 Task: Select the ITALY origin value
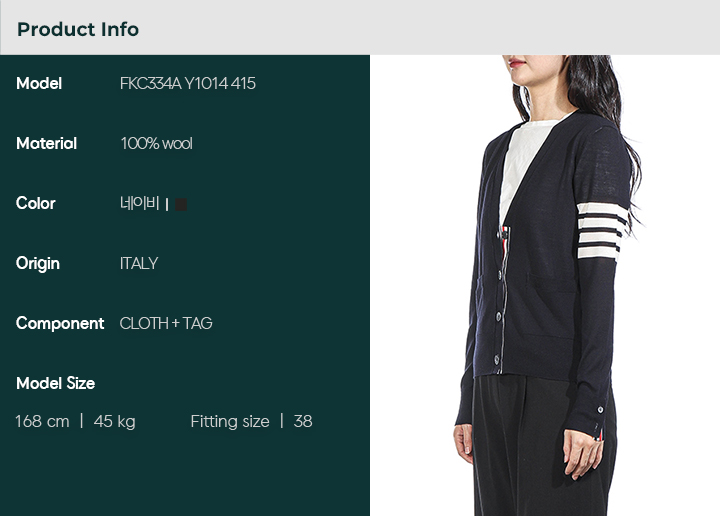coord(139,263)
